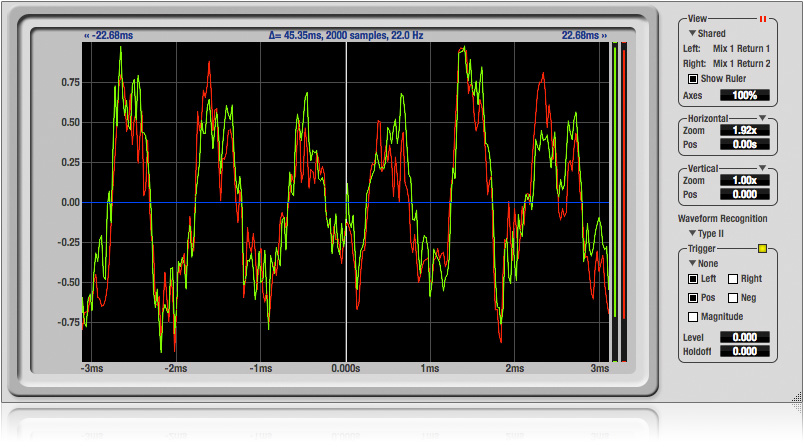Screen dimensions: 804x448
Task: Click the 0.000s time axis label
Action: 346,369
